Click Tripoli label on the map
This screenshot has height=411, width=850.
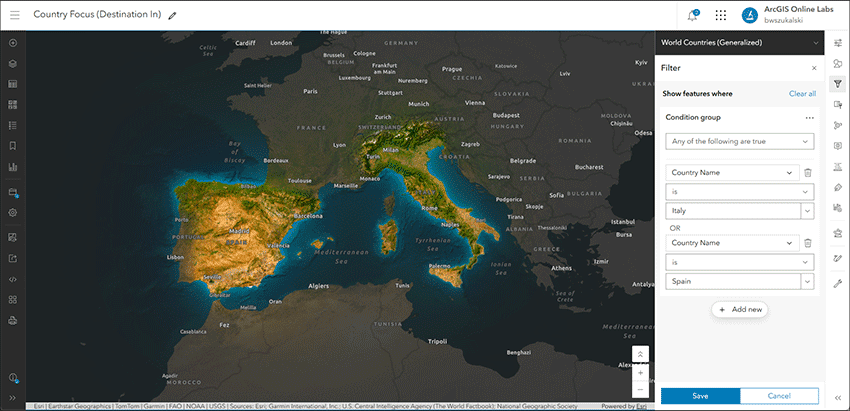click(x=437, y=341)
